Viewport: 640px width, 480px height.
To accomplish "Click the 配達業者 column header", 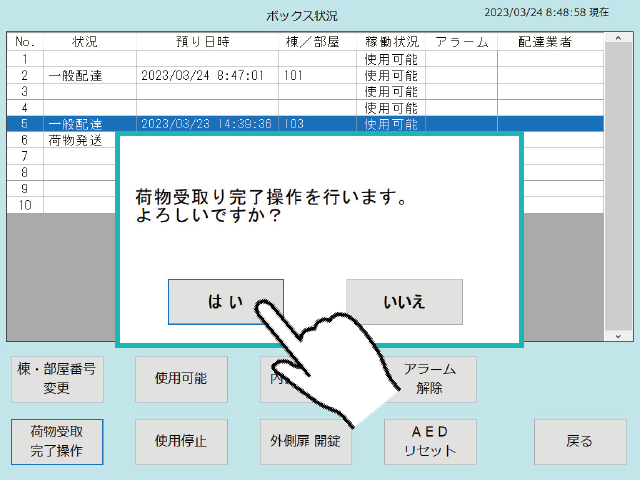I will (545, 42).
